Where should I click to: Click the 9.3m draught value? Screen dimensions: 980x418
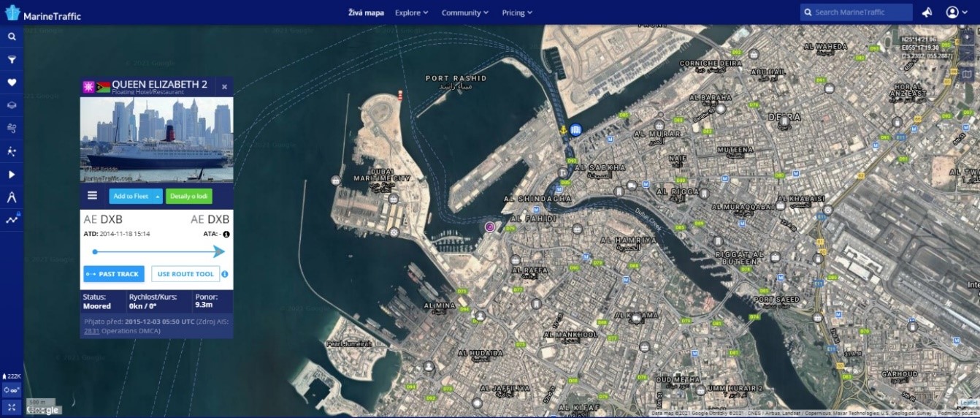[x=204, y=306]
